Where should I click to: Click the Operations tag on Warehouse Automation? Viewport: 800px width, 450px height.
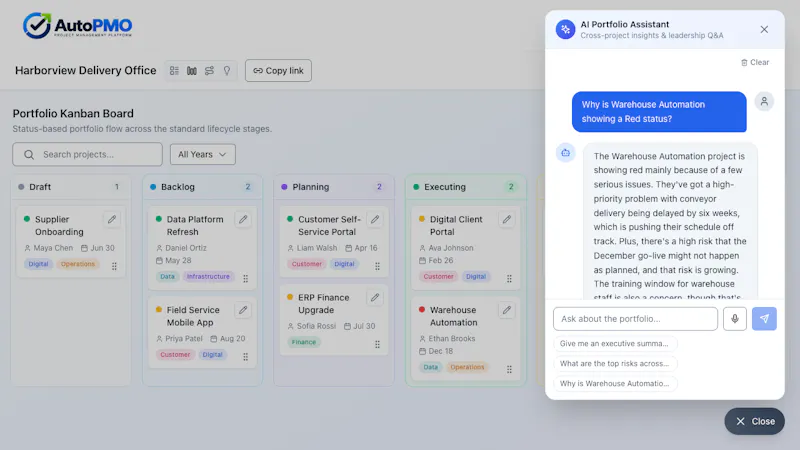[467, 367]
